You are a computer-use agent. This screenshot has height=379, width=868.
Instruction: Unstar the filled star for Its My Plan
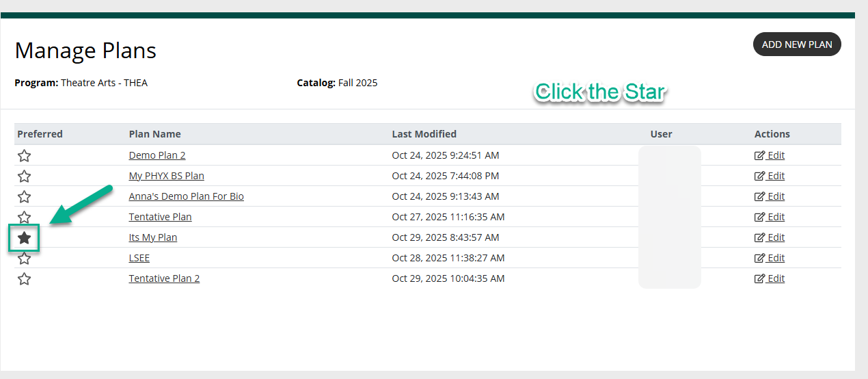24,237
